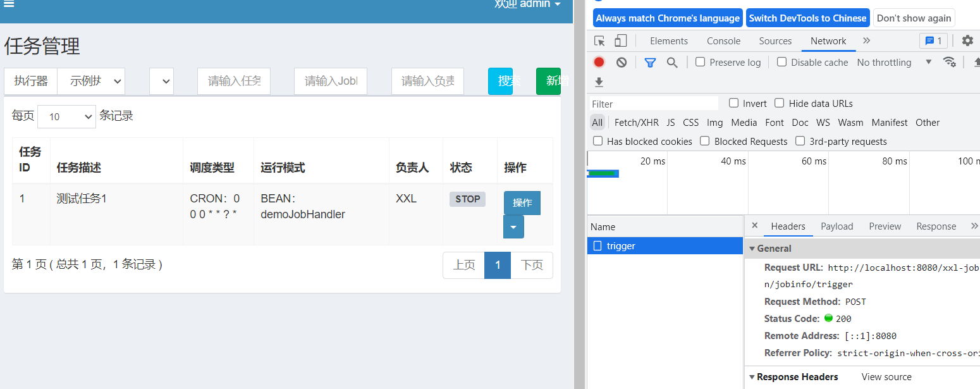Click Switch DevTools to Chinese
The image size is (980, 389).
pyautogui.click(x=807, y=18)
